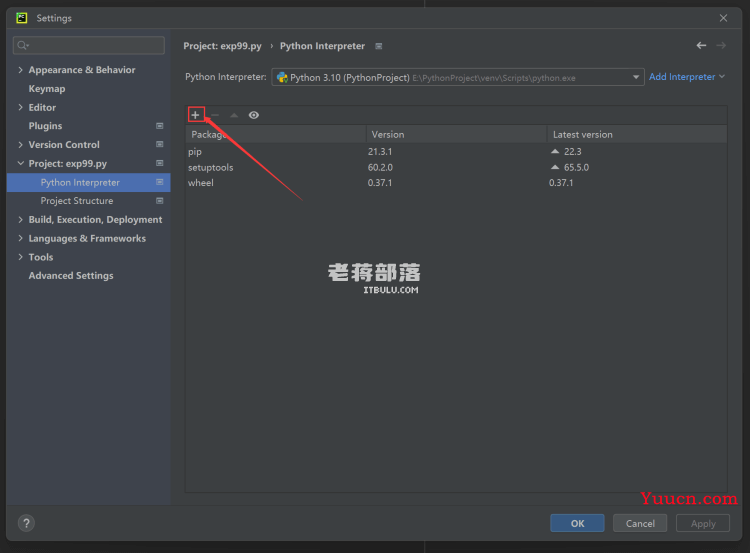
Task: Expand Appearance & Behavior section
Action: click(20, 70)
